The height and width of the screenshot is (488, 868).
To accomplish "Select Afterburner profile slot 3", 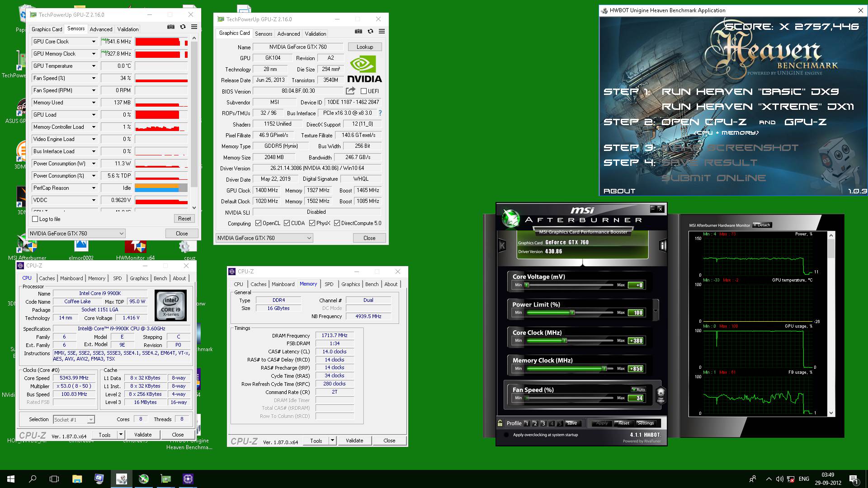I will tap(543, 423).
